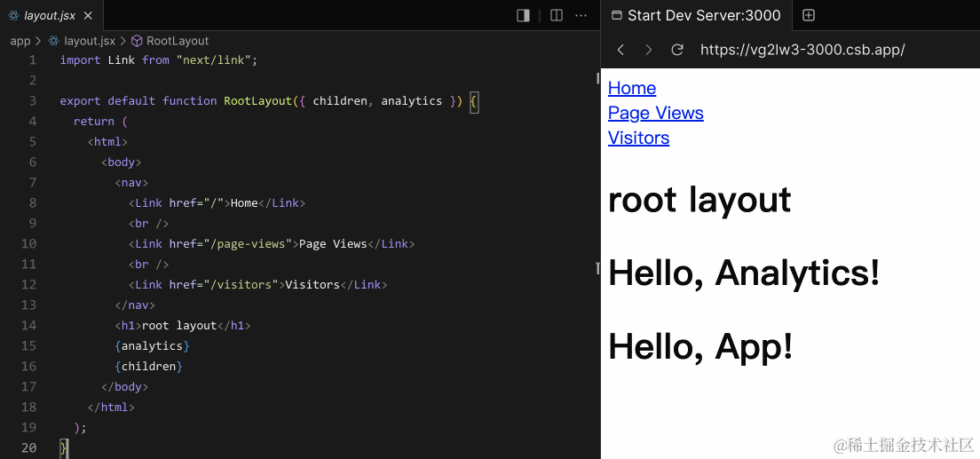Click the React icon on layout.jsx tab
980x459 pixels.
(x=14, y=15)
